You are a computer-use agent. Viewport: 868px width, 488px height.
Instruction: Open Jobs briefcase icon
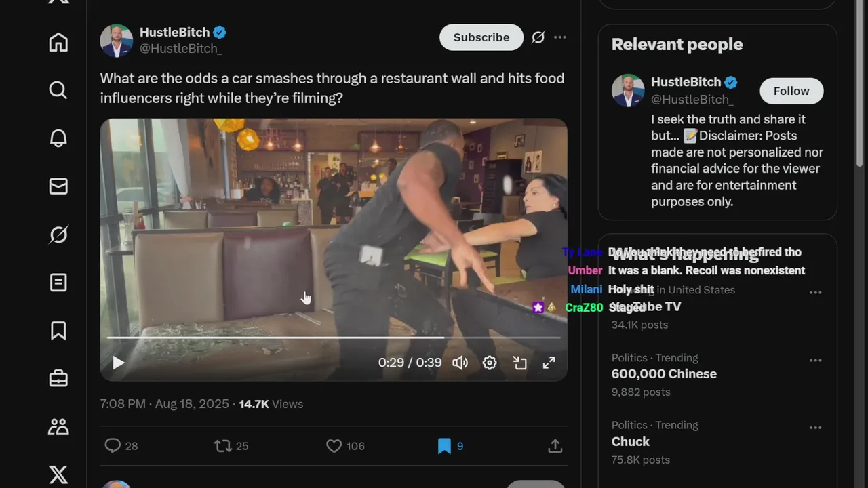pos(58,379)
